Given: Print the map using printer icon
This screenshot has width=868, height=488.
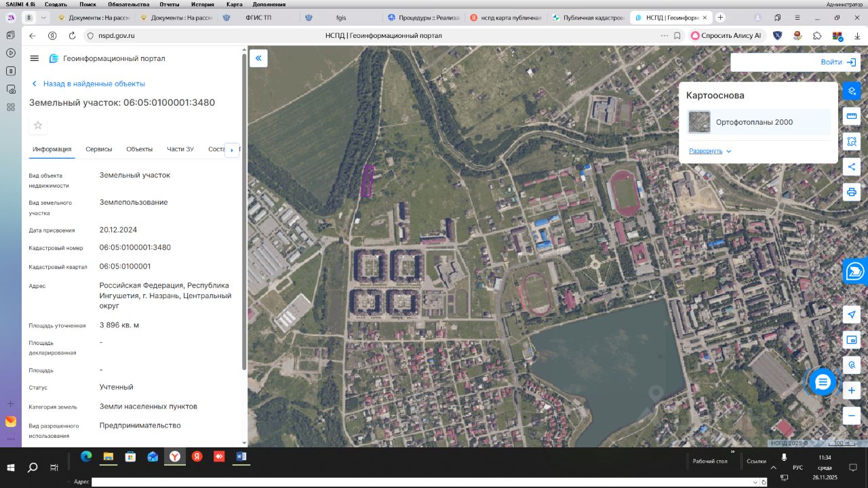Looking at the screenshot, I should coord(852,192).
